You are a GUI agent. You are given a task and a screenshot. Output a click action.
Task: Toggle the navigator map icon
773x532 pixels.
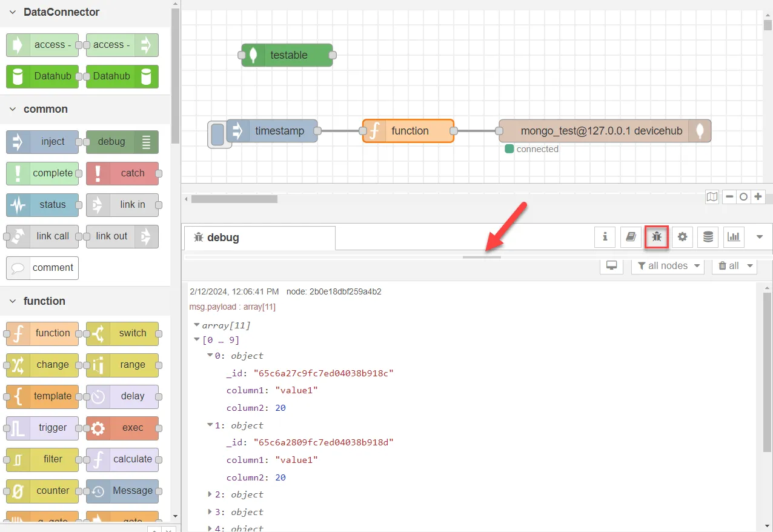coord(712,197)
